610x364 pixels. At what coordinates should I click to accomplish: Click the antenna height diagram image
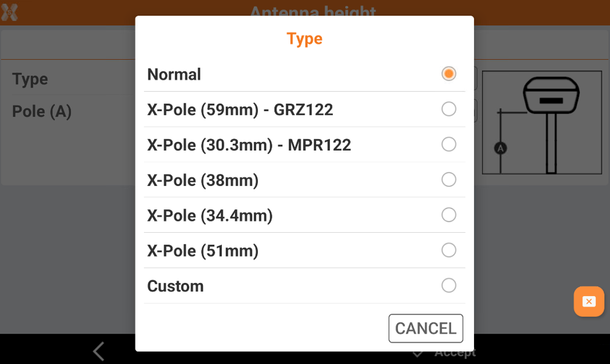point(541,122)
